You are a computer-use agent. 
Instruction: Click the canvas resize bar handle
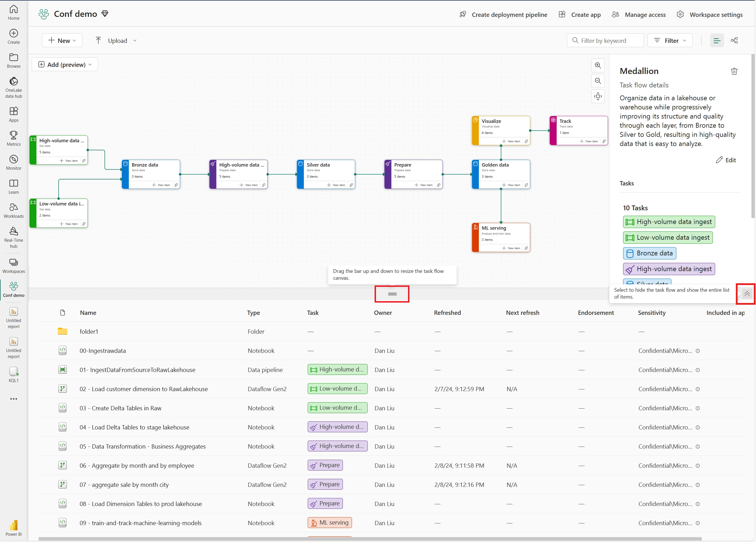392,294
